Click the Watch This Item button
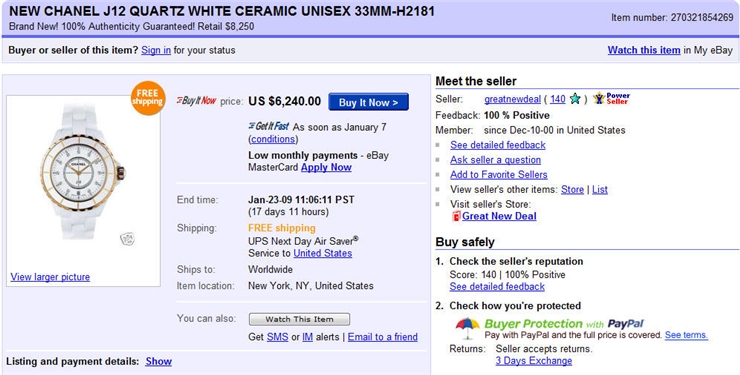This screenshot has height=375, width=740. pyautogui.click(x=299, y=319)
